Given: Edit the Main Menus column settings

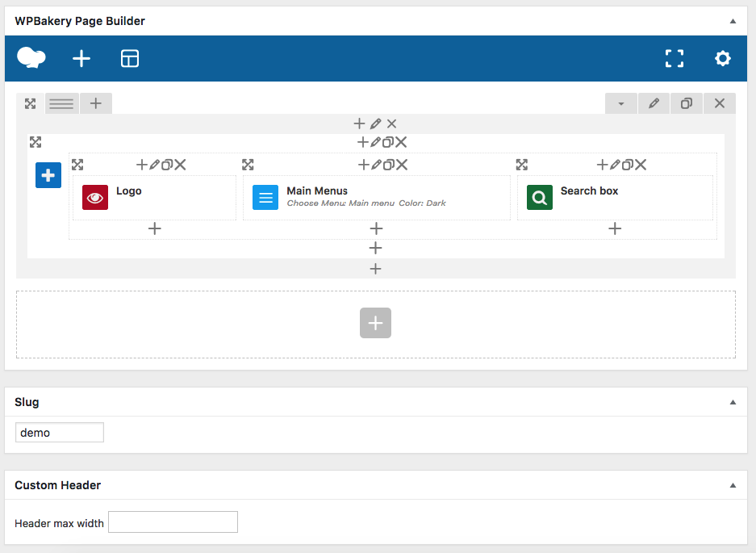Looking at the screenshot, I should (x=377, y=165).
